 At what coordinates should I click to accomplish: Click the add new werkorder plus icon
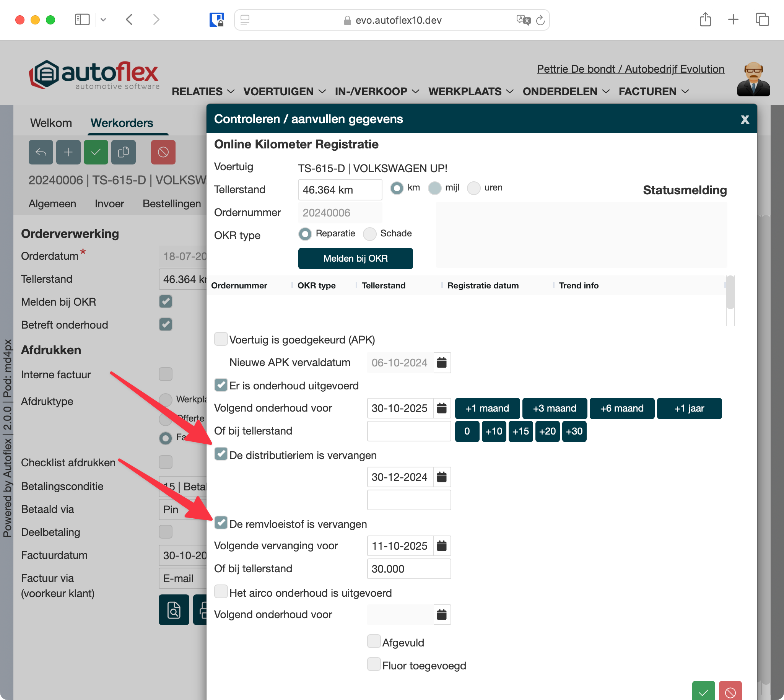68,152
